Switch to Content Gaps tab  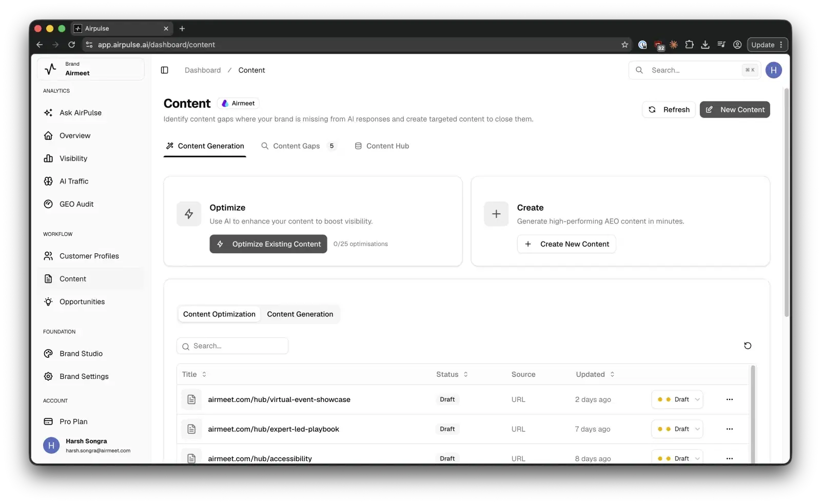299,146
